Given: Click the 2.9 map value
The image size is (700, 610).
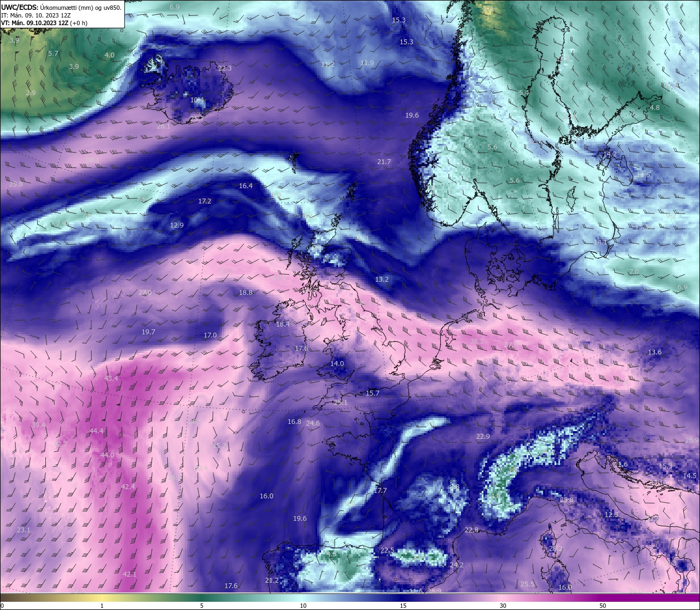Looking at the screenshot, I should [x=31, y=93].
